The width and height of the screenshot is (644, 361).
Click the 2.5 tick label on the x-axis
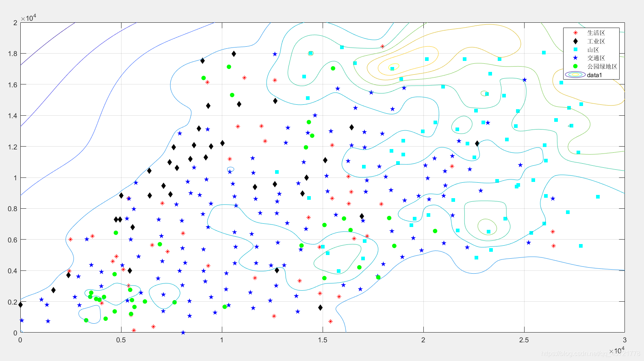(524, 340)
